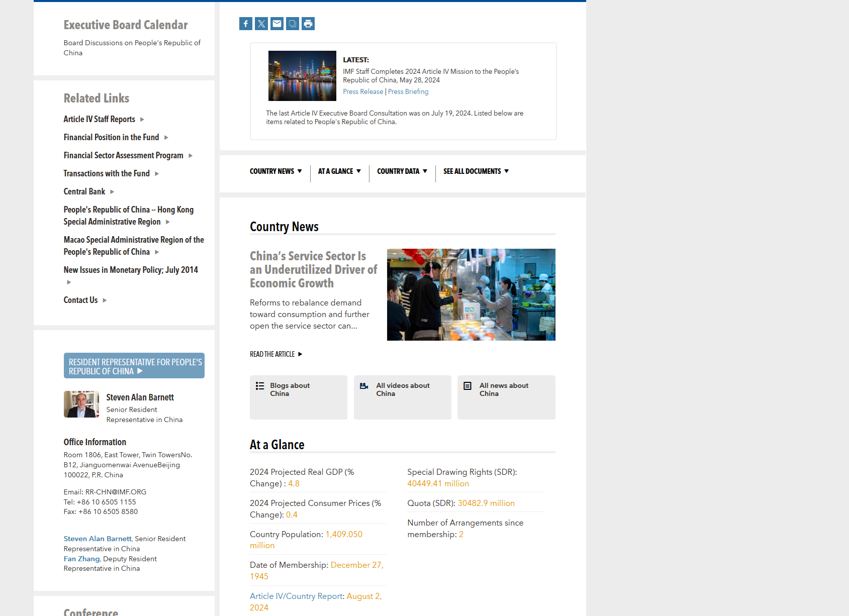Click the document icon on All news card
The height and width of the screenshot is (616, 849).
coord(467,386)
